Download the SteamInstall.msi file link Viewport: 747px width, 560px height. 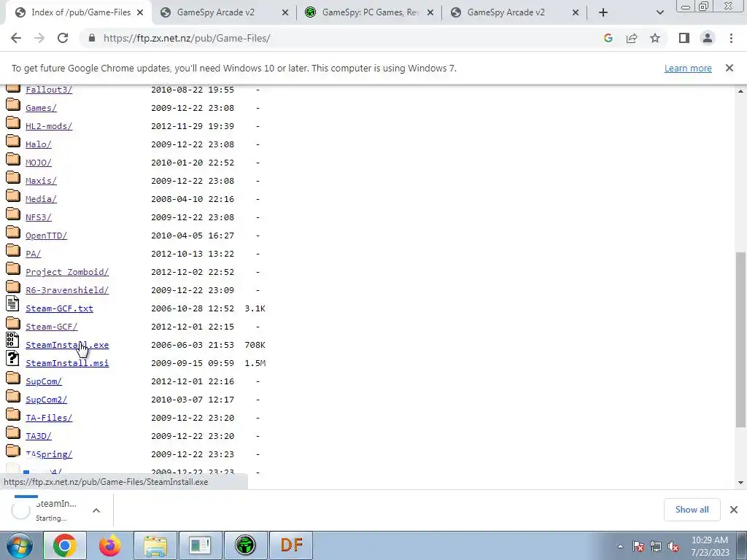(67, 363)
